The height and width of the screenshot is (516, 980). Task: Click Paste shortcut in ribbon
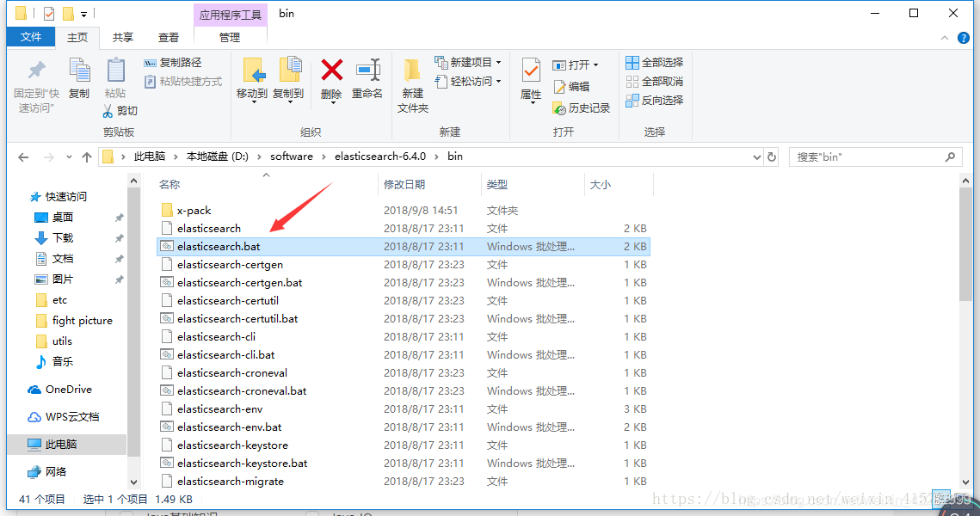pos(183,82)
